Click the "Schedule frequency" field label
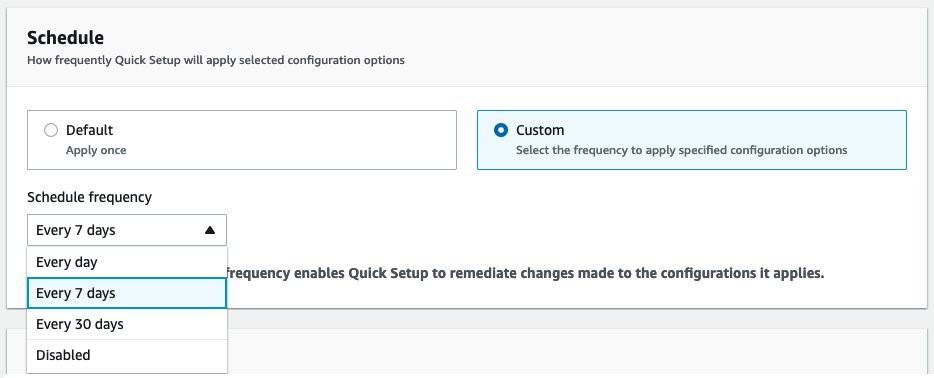The image size is (934, 378). pyautogui.click(x=89, y=197)
